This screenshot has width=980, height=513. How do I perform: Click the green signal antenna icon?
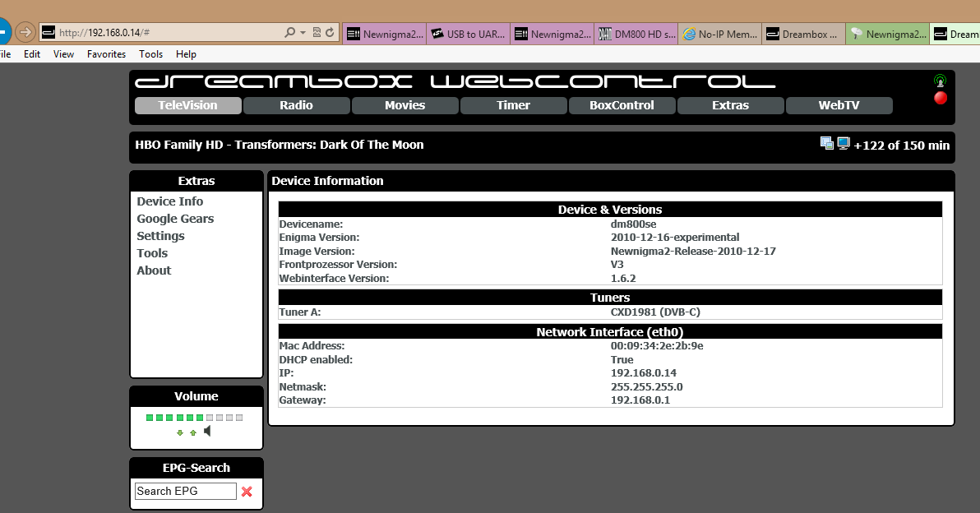[x=940, y=81]
